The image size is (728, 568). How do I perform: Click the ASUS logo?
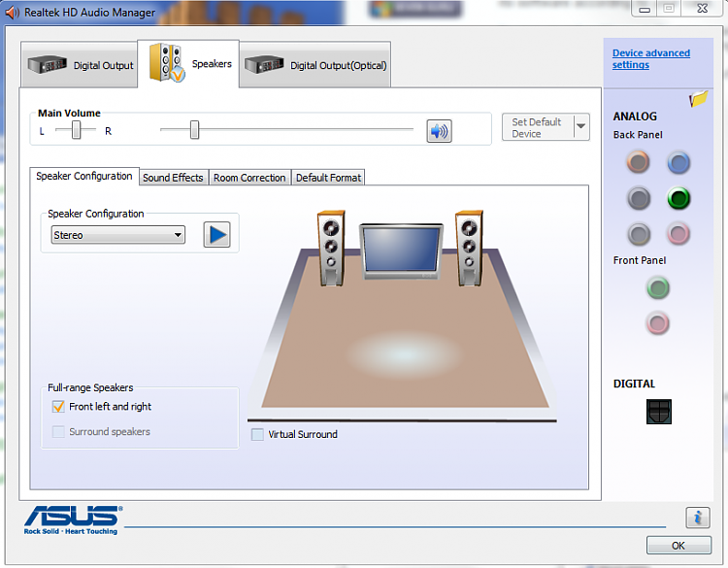tap(73, 519)
